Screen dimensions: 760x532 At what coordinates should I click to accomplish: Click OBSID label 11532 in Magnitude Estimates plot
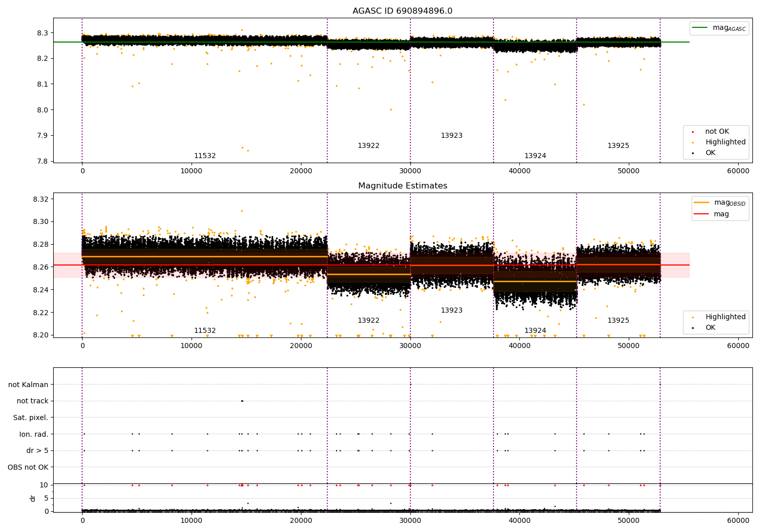(x=205, y=331)
